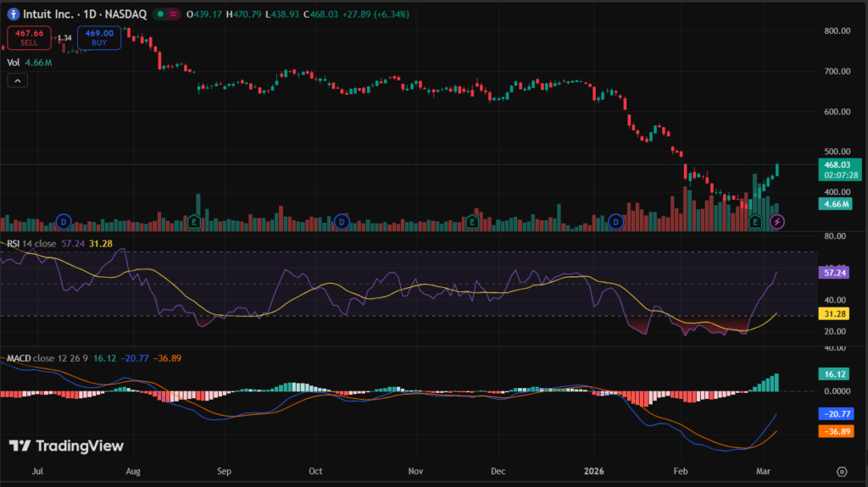Open the earnings marker in late August

[194, 222]
